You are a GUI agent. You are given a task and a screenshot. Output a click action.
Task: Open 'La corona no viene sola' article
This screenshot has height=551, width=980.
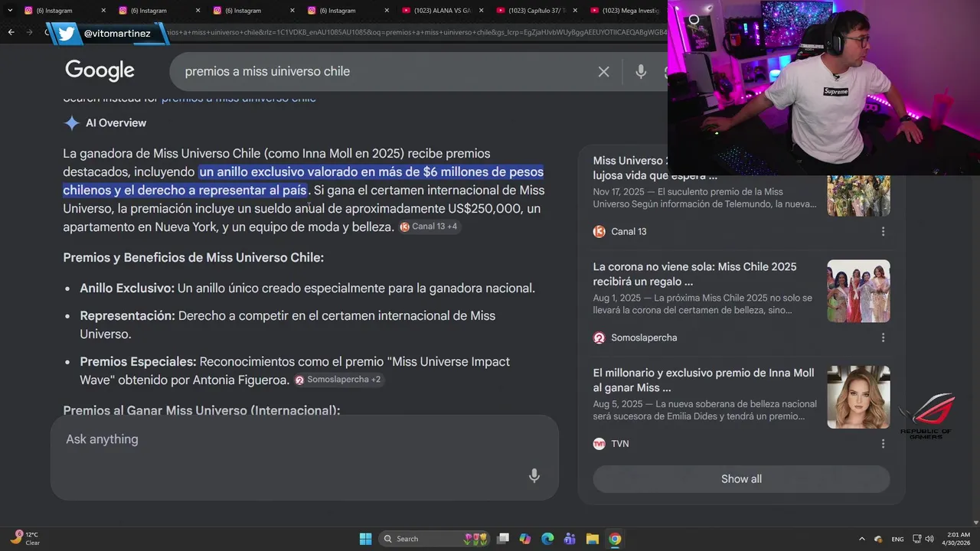(x=694, y=274)
